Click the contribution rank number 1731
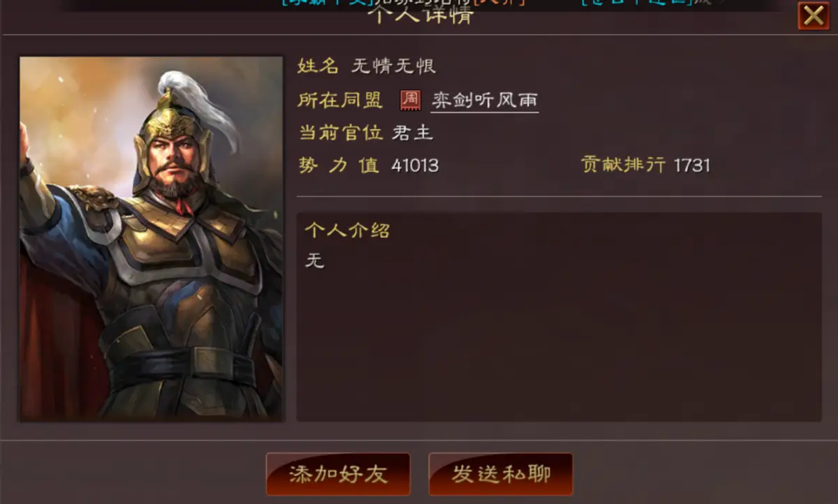This screenshot has width=838, height=504. (692, 165)
